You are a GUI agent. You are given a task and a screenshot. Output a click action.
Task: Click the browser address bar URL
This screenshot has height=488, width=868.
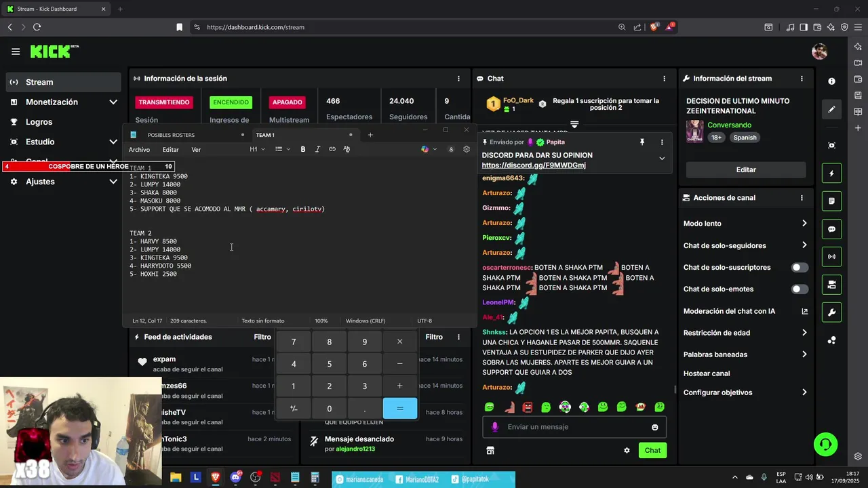256,27
